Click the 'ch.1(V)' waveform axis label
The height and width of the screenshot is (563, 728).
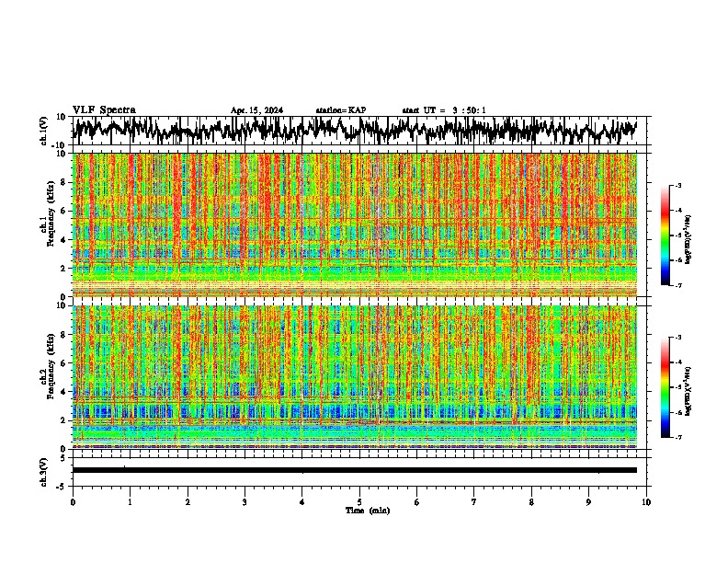coord(44,131)
